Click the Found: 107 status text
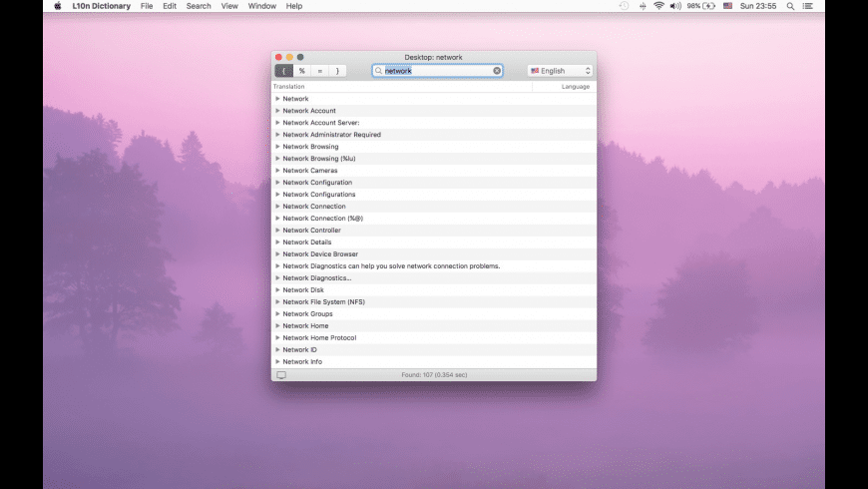Image resolution: width=868 pixels, height=489 pixels. 434,375
